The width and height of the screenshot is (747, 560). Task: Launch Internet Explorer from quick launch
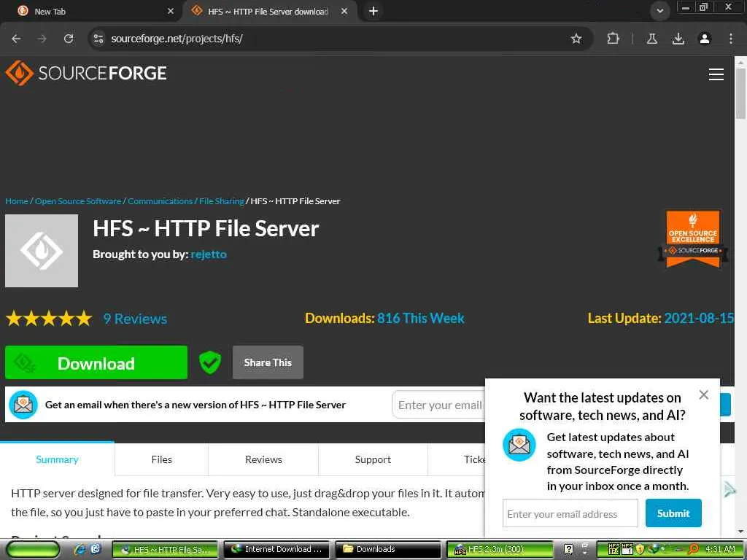pyautogui.click(x=80, y=550)
